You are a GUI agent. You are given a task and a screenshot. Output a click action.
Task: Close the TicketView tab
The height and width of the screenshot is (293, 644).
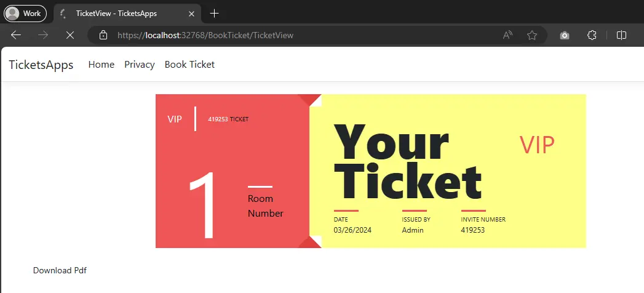point(191,14)
